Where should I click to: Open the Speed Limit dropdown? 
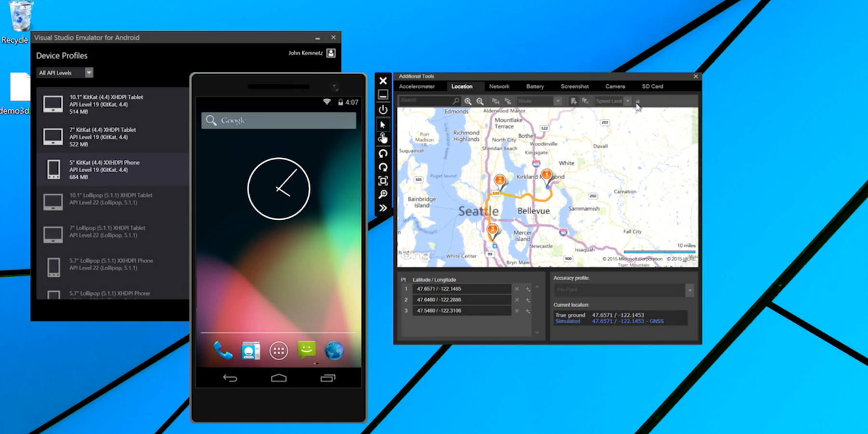click(x=627, y=101)
